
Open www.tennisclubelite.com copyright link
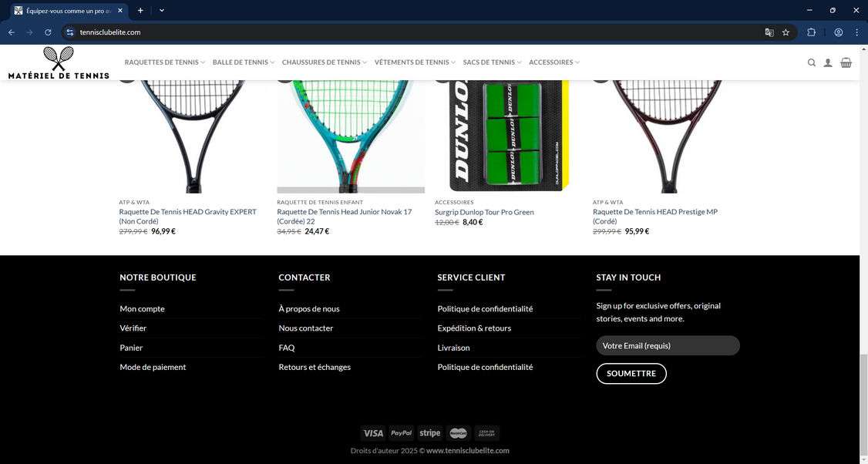coord(468,451)
